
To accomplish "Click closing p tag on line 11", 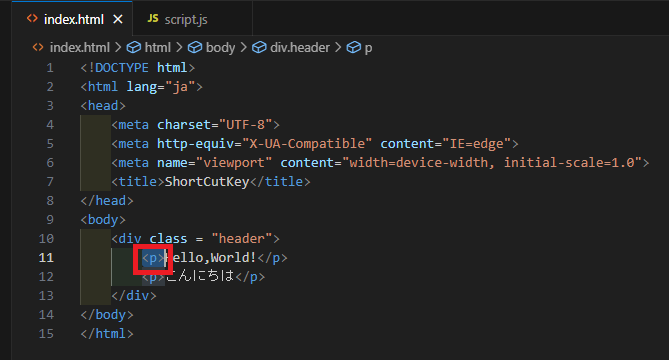I will click(272, 258).
